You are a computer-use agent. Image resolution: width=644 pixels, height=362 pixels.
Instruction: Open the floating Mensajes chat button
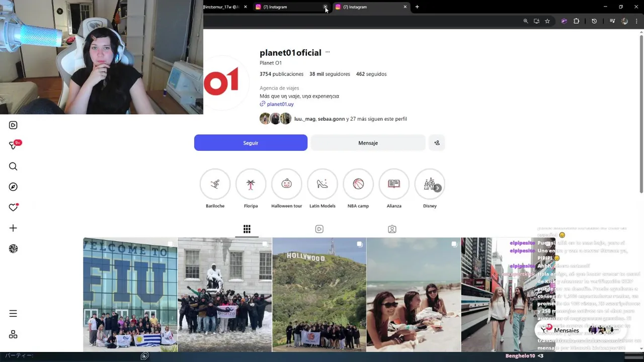coord(581,330)
